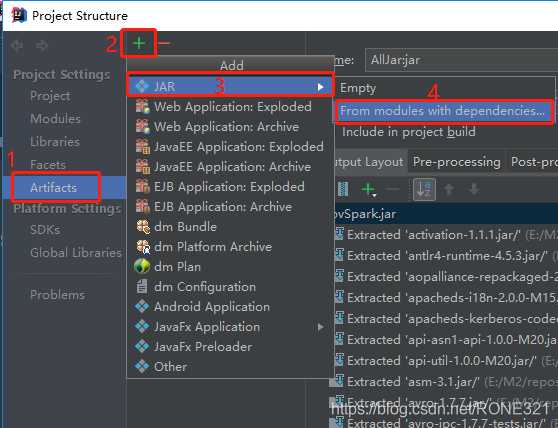Viewport: 558px width, 428px height.
Task: Select Extracted 'api-util-1.0.0-M20.jar/' row
Action: pyautogui.click(x=446, y=361)
